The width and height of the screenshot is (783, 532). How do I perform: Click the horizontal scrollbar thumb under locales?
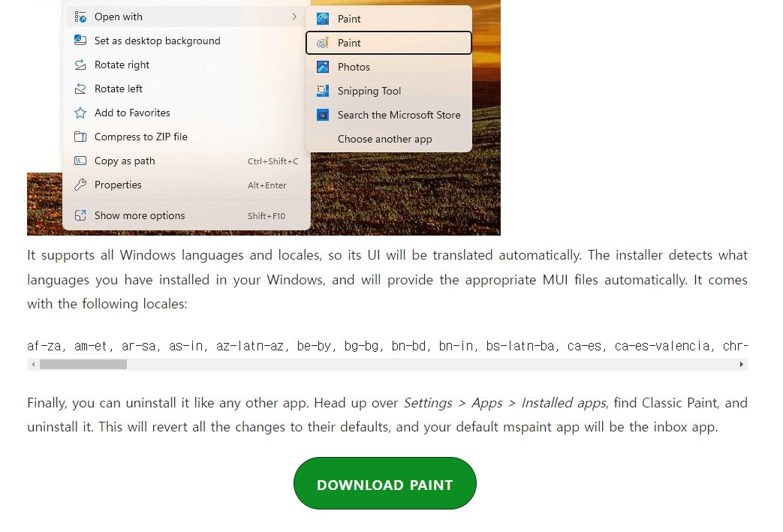pos(83,365)
